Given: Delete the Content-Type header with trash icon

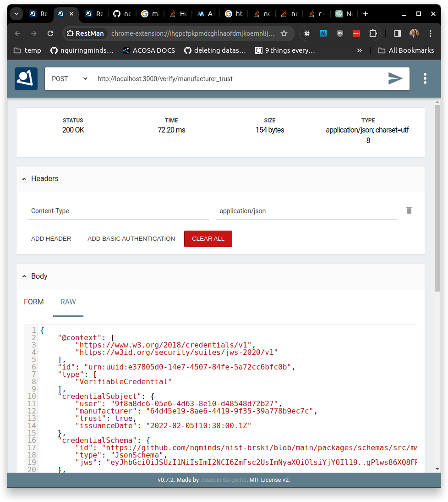Looking at the screenshot, I should pos(409,210).
